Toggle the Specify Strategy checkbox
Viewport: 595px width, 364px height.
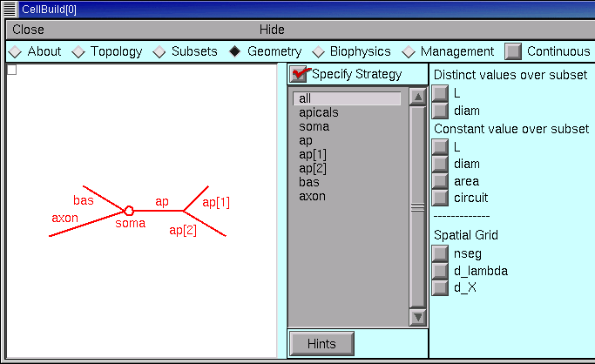301,74
